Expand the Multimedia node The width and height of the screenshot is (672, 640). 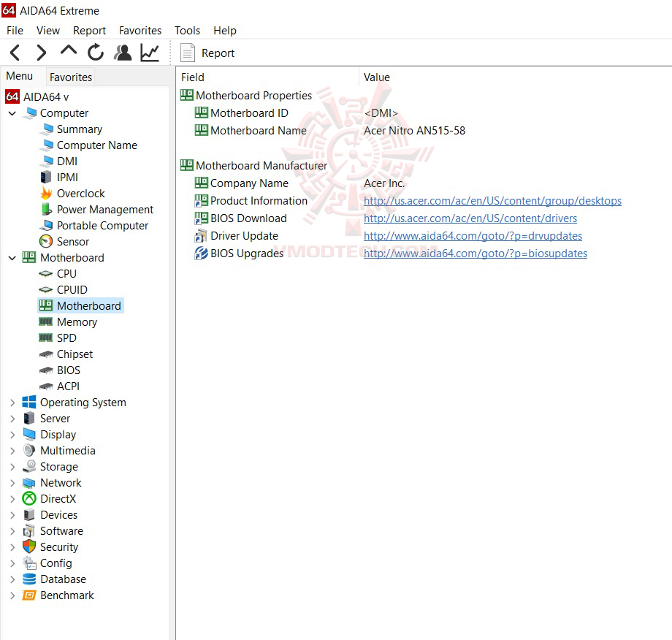click(x=12, y=451)
